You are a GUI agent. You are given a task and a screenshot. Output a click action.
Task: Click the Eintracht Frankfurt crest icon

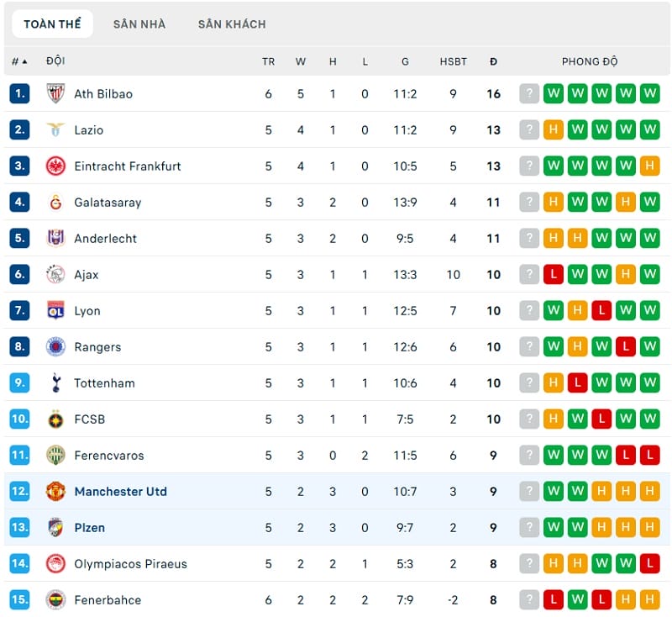pos(55,166)
